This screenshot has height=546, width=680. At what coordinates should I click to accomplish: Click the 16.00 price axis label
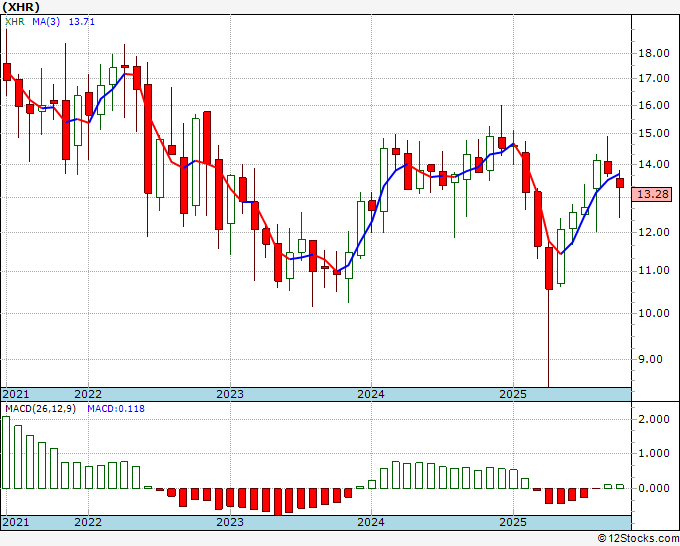(x=654, y=105)
